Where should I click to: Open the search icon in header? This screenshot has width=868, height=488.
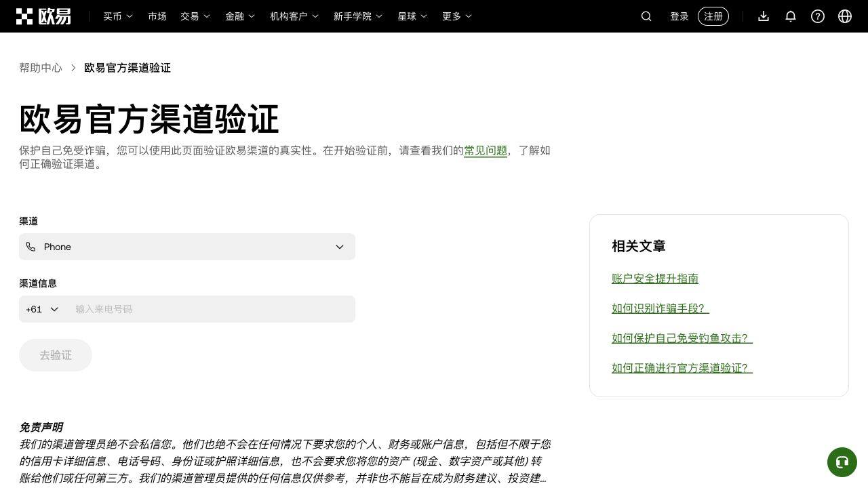646,16
